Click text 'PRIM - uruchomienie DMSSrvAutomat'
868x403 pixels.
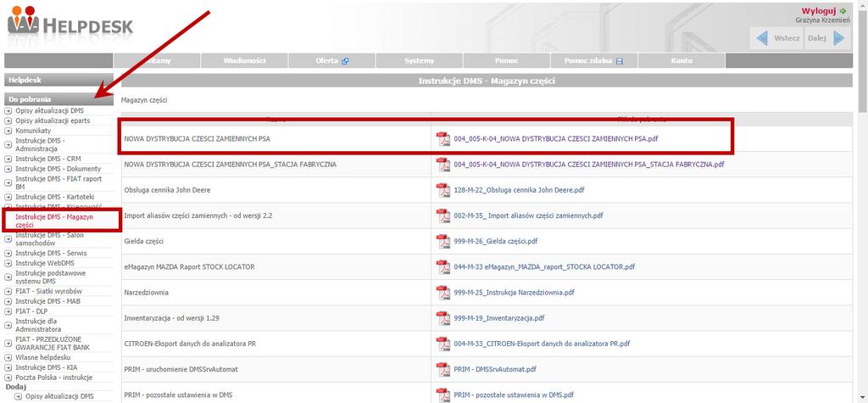click(181, 369)
